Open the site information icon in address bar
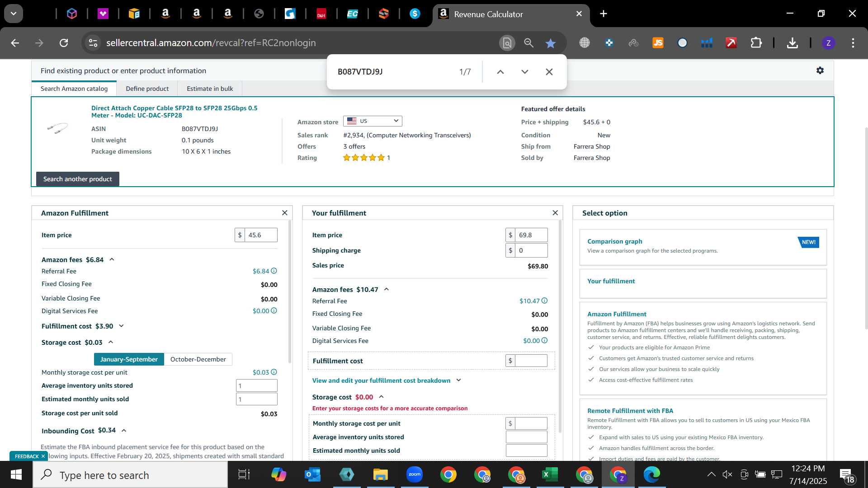Viewport: 868px width, 488px height. click(x=93, y=43)
